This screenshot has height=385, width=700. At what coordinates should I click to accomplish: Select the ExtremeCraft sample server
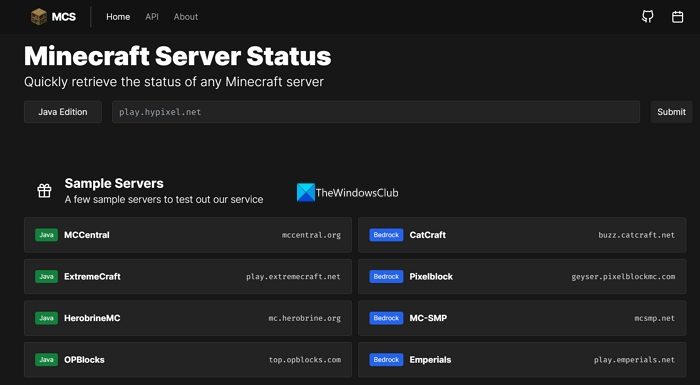188,276
